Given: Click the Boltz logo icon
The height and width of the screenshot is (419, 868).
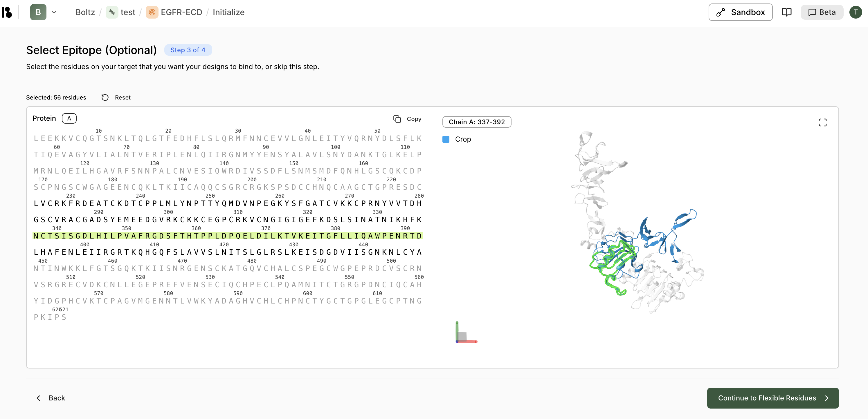Looking at the screenshot, I should point(7,12).
